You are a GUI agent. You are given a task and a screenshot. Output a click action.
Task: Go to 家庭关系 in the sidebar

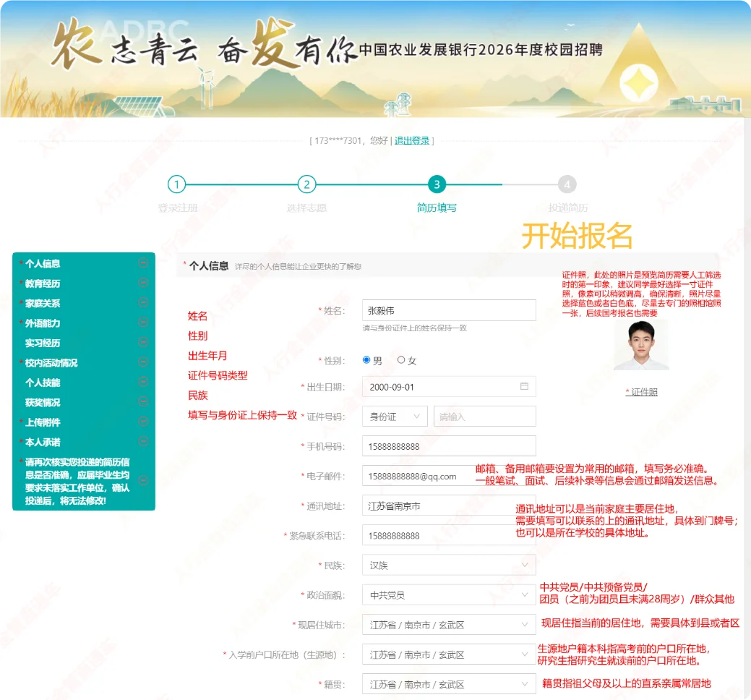(43, 303)
